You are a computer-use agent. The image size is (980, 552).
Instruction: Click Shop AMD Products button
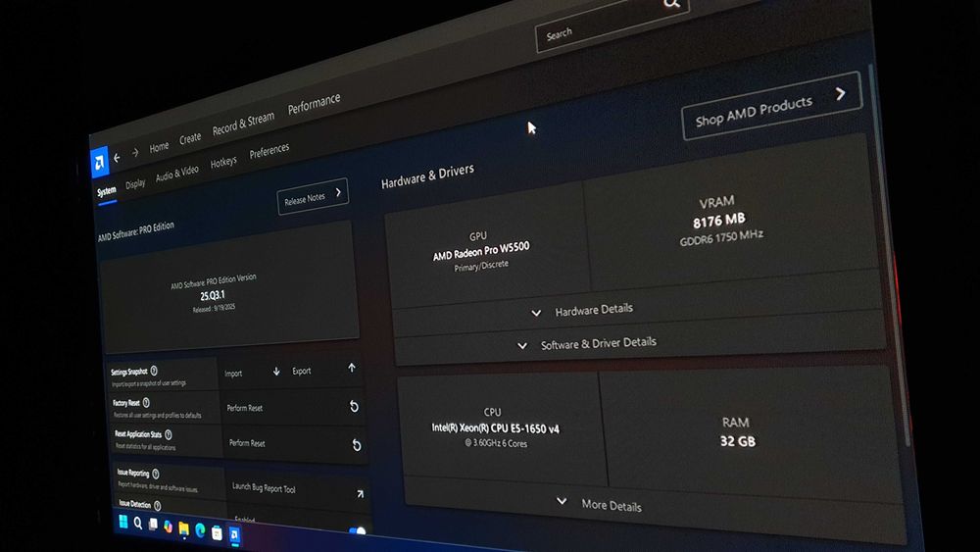(x=772, y=106)
